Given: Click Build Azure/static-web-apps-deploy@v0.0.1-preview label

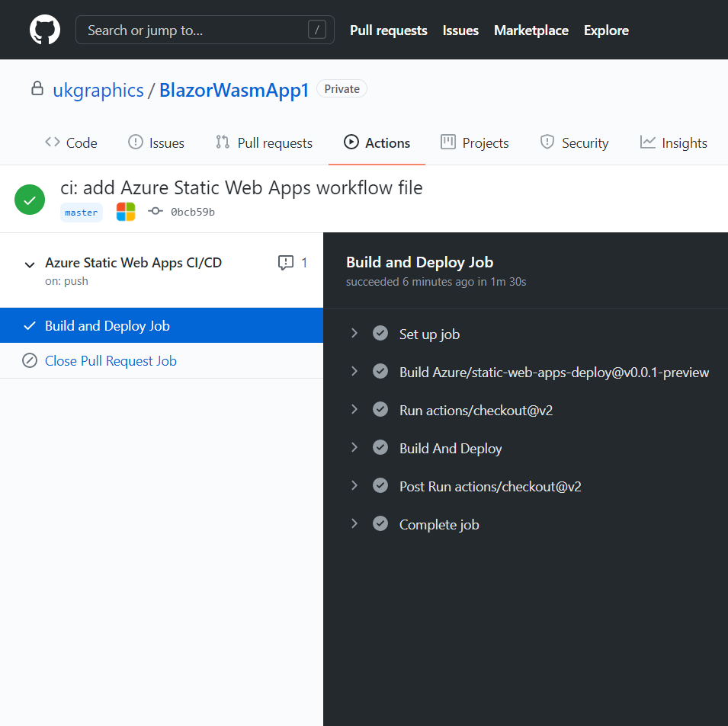Looking at the screenshot, I should (x=554, y=373).
